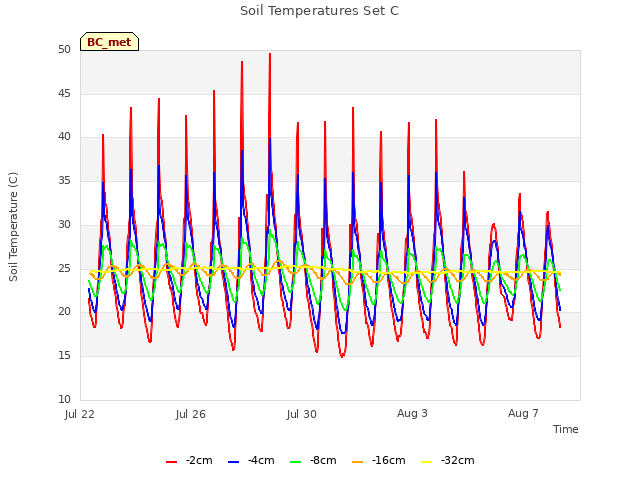
Task: Click the 30 y-axis tick label
Action: pos(64,224)
